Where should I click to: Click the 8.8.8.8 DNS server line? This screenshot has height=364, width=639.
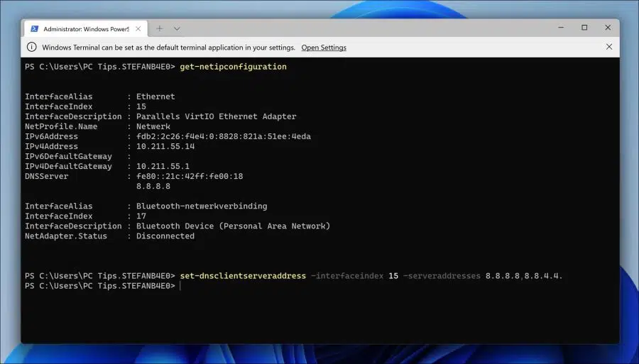coord(153,187)
